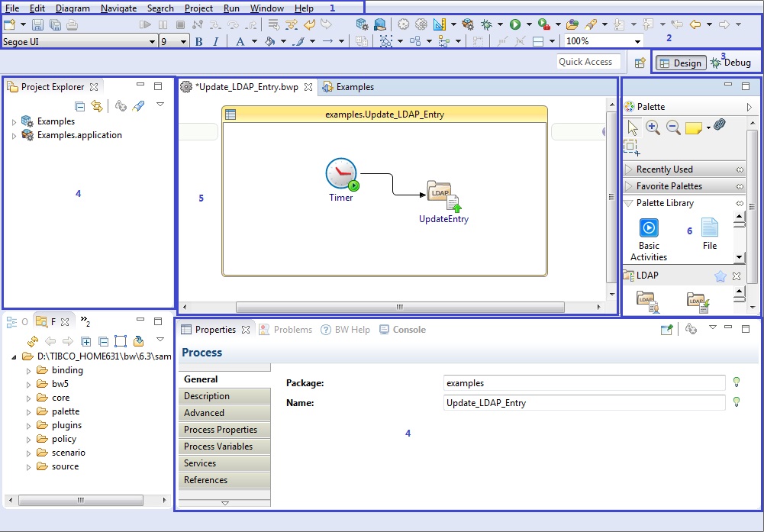Open the 100% zoom dropdown

click(x=637, y=41)
